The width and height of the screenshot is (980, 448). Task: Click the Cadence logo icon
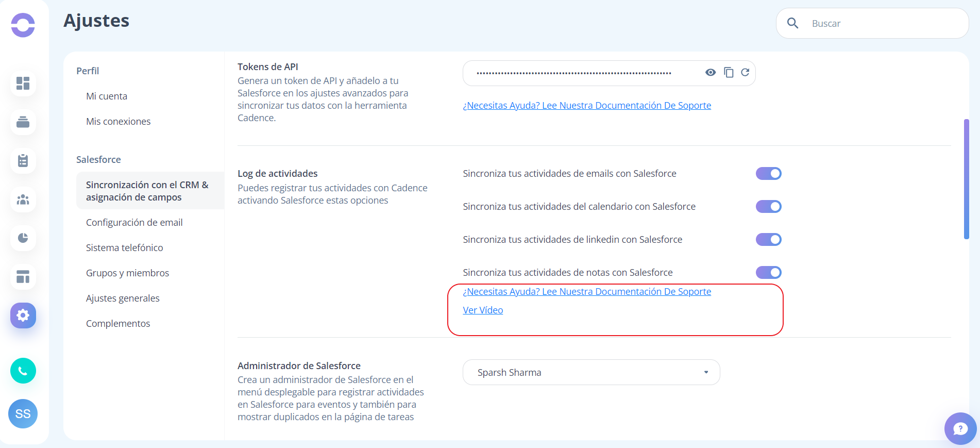[x=23, y=25]
